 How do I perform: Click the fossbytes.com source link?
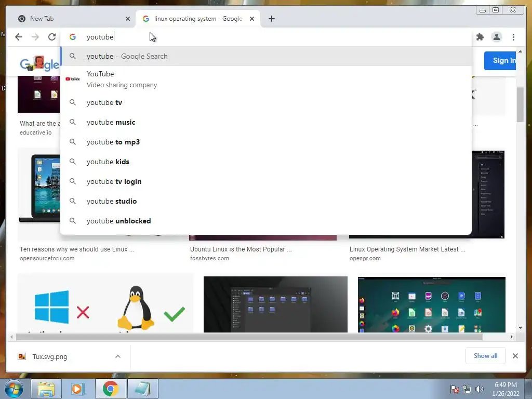tap(209, 258)
